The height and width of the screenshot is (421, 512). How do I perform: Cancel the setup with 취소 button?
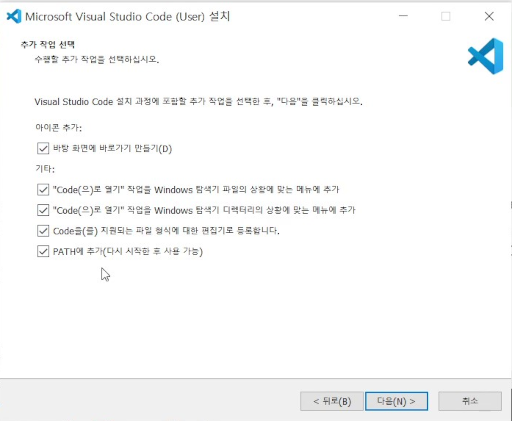tap(470, 401)
